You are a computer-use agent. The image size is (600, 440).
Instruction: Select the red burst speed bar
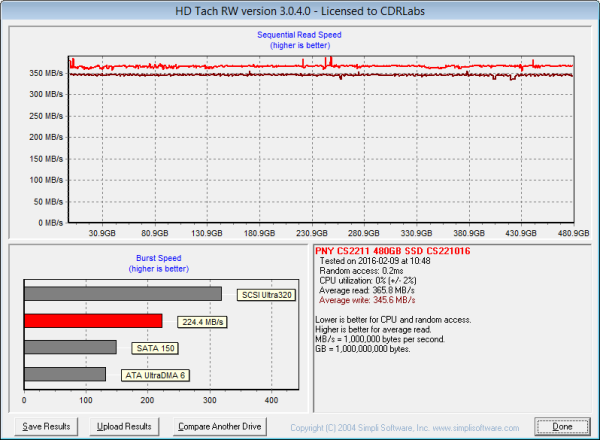[x=93, y=321]
